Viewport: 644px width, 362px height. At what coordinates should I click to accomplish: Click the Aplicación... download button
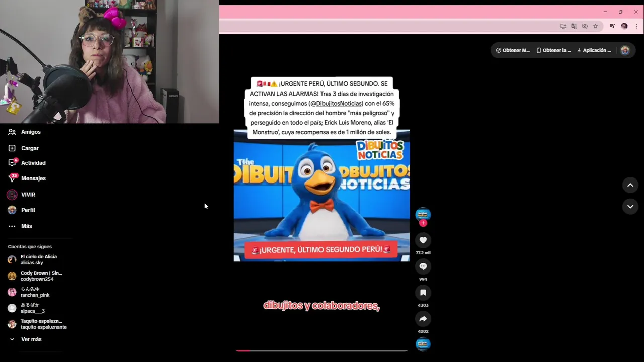594,50
